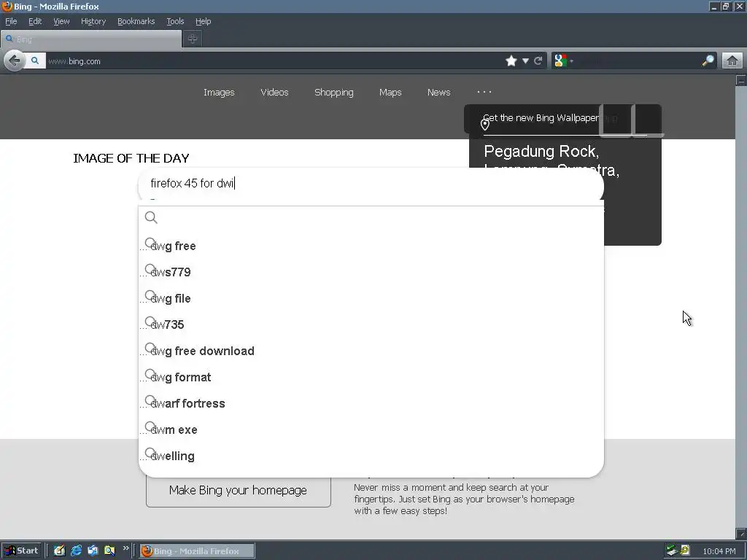This screenshot has height=560, width=747.
Task: Click the page scrollbar up arrow
Action: tap(741, 80)
